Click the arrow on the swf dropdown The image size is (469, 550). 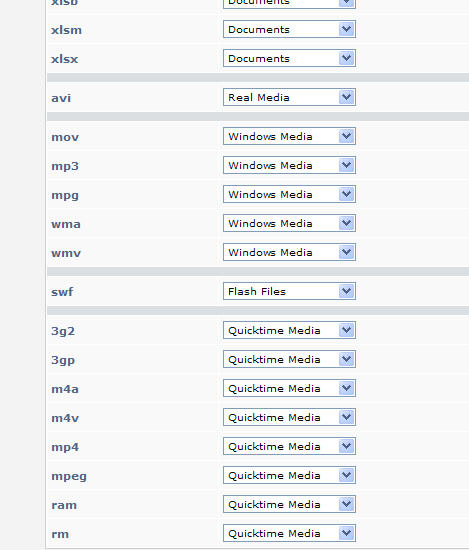point(347,291)
